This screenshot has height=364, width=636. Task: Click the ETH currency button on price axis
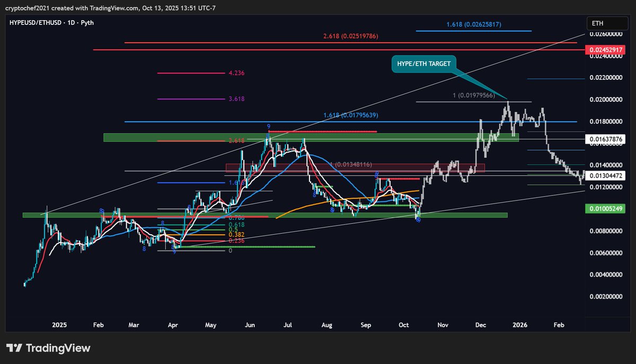[x=606, y=24]
